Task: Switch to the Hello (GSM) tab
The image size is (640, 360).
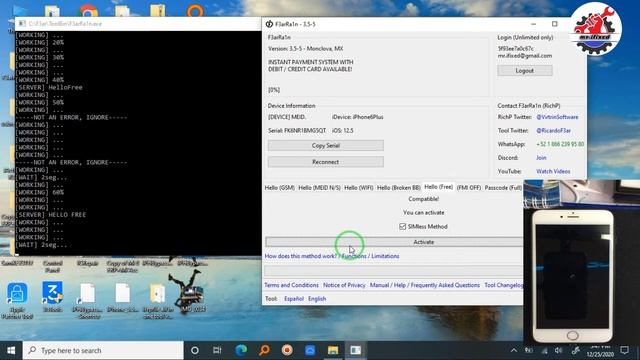Action: tap(280, 187)
